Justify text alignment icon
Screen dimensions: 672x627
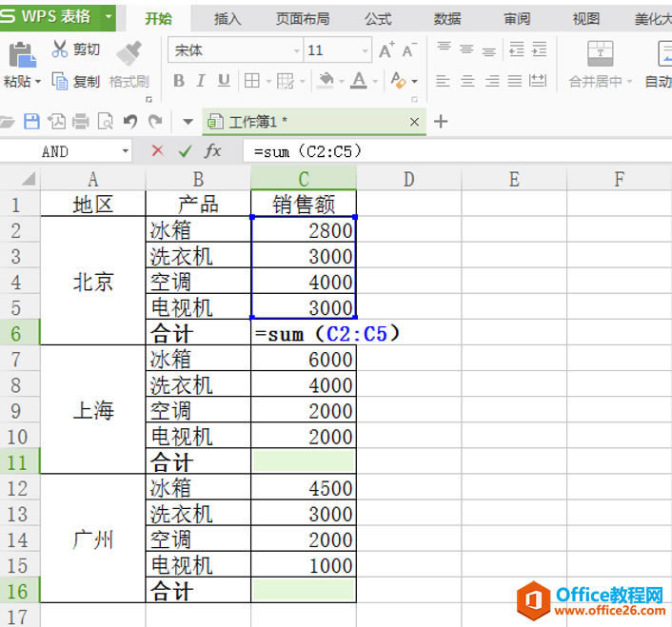(x=515, y=81)
